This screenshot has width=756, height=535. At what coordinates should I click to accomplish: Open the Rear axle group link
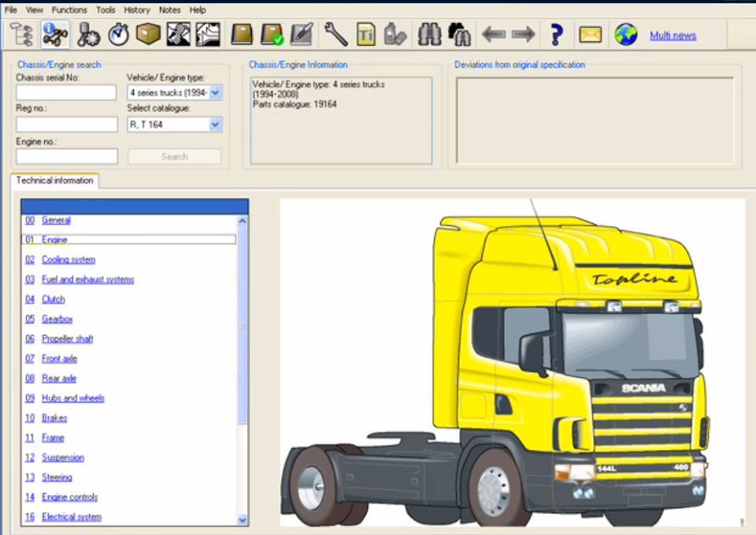tap(59, 378)
